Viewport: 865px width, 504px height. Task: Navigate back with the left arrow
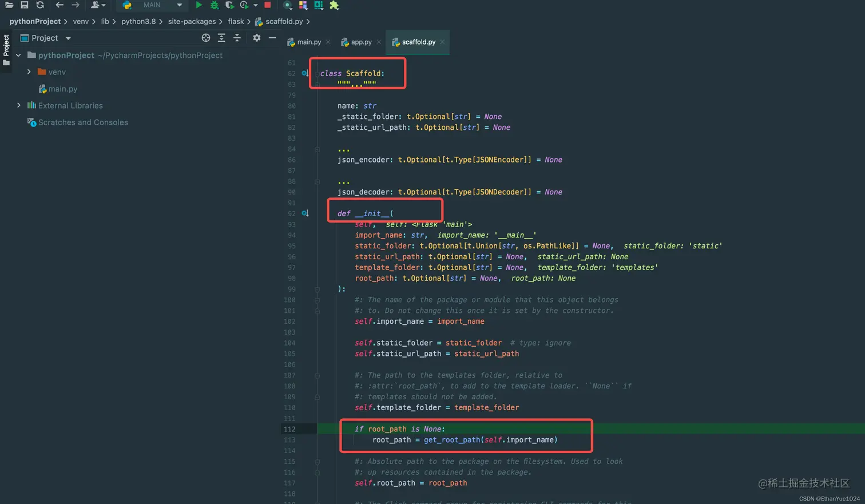[x=59, y=5]
